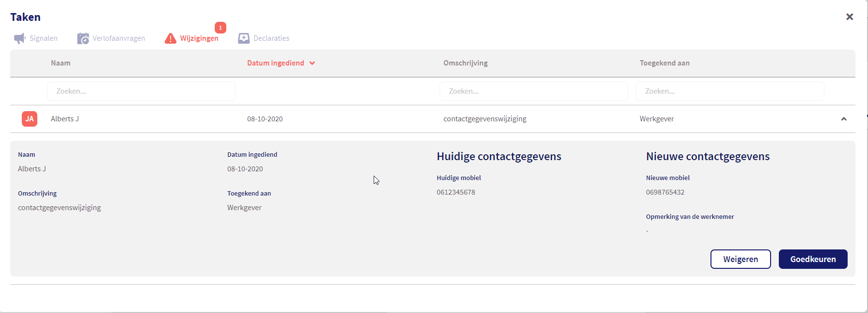Focus the Naam search field
The height and width of the screenshot is (313, 868).
click(x=141, y=91)
